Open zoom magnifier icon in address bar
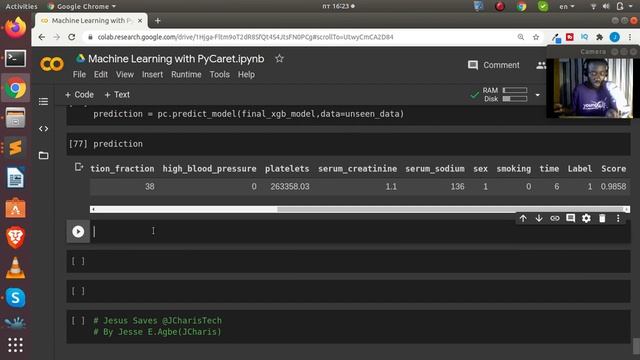Screen dimensions: 640x360 [x=520, y=37]
